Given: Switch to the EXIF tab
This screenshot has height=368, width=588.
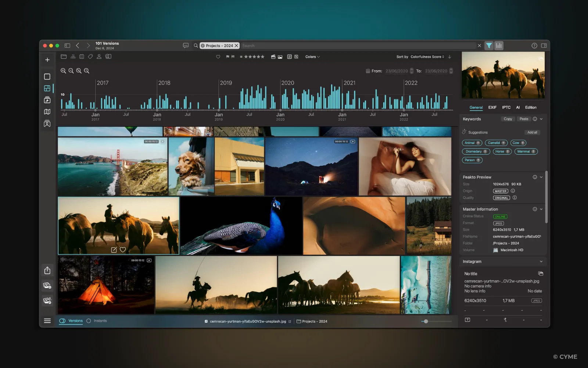Looking at the screenshot, I should click(x=492, y=107).
